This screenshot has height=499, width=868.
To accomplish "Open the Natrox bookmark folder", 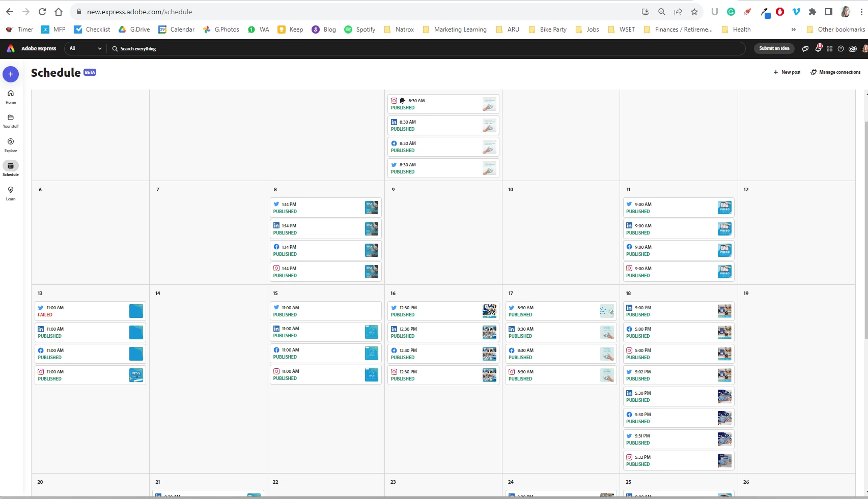I will click(399, 30).
